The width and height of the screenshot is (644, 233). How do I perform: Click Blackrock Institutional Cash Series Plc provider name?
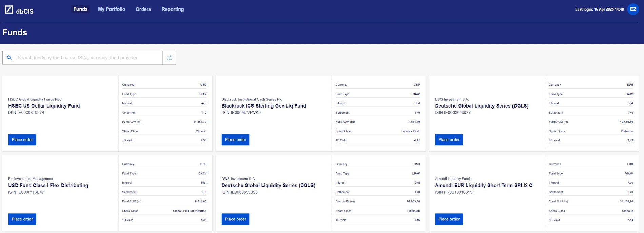[x=252, y=99]
